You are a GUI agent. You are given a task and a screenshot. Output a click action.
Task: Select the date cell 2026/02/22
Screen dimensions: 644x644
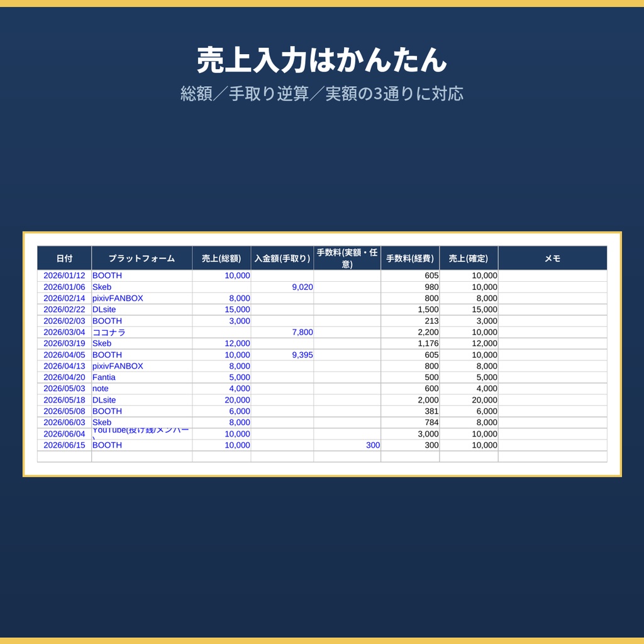click(65, 309)
